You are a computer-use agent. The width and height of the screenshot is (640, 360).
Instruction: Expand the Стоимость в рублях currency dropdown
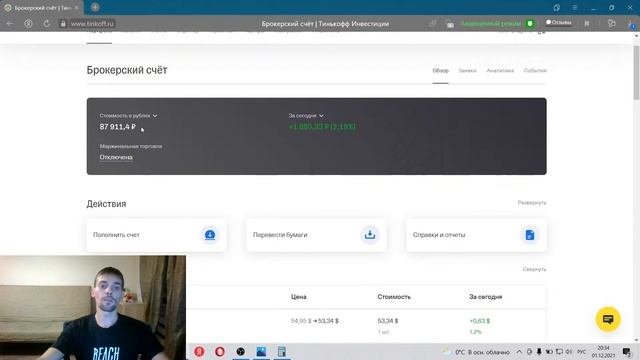(x=128, y=116)
